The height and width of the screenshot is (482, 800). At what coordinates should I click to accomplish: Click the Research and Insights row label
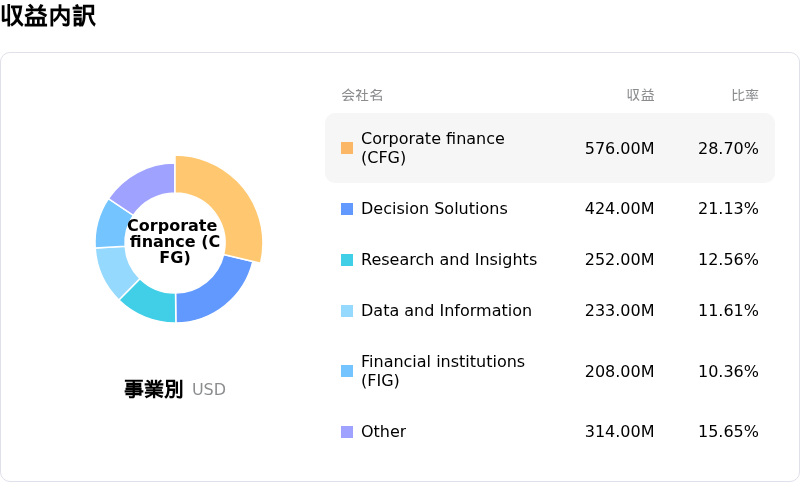click(x=448, y=260)
